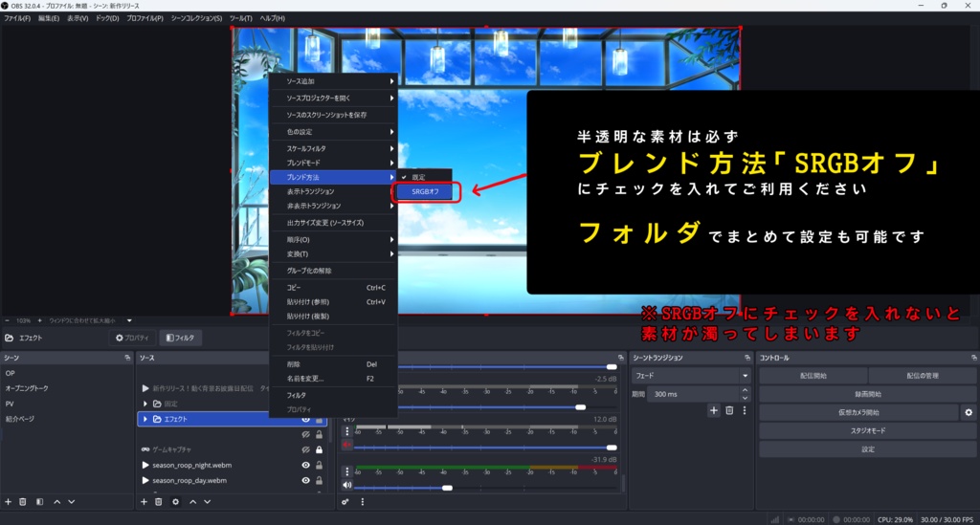Undock the コントロール panel float icon
The width and height of the screenshot is (980, 525).
[973, 358]
